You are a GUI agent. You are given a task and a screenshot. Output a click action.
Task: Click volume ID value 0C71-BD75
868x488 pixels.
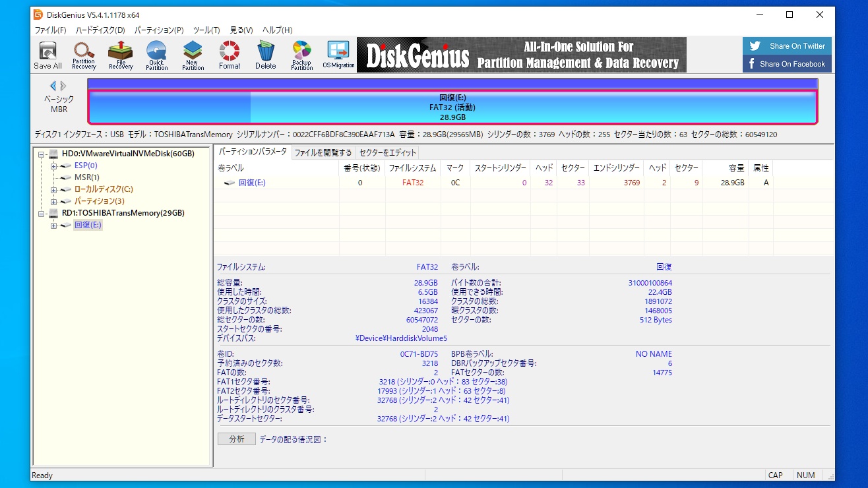(x=419, y=354)
